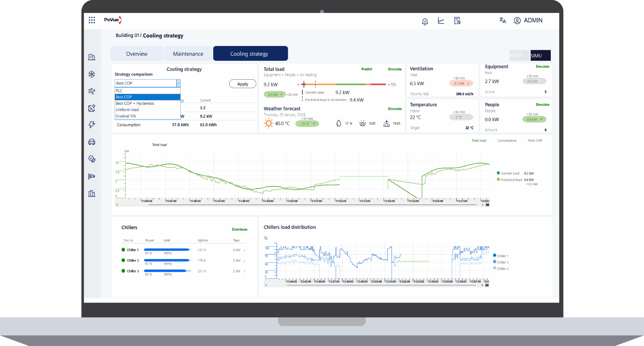Switch to the Maintenance tab
644x346 pixels.
tap(188, 54)
